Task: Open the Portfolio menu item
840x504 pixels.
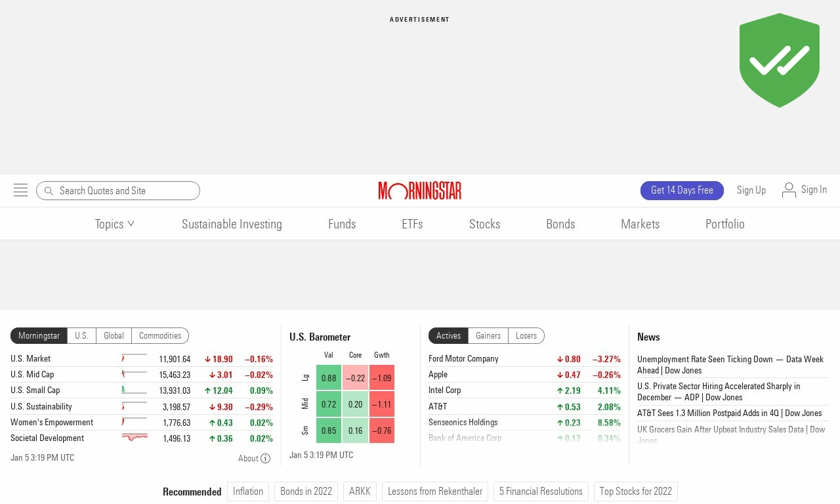Action: (725, 224)
